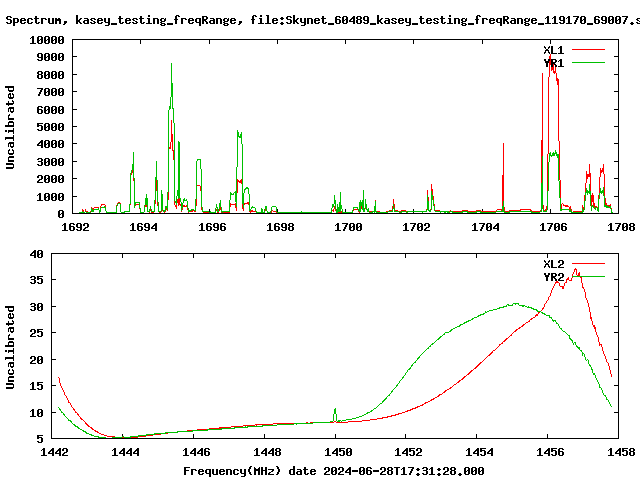The width and height of the screenshot is (640, 480).
Task: Click the 1458 x-axis tick label
Action: point(621,452)
